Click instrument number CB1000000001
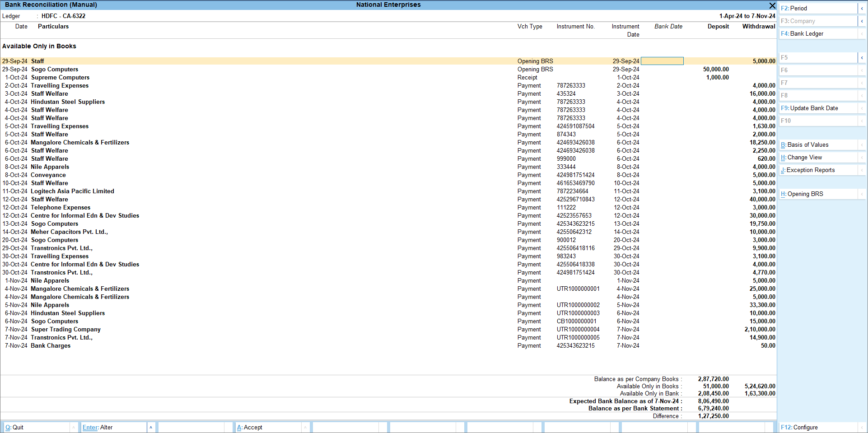868x433 pixels. (576, 321)
